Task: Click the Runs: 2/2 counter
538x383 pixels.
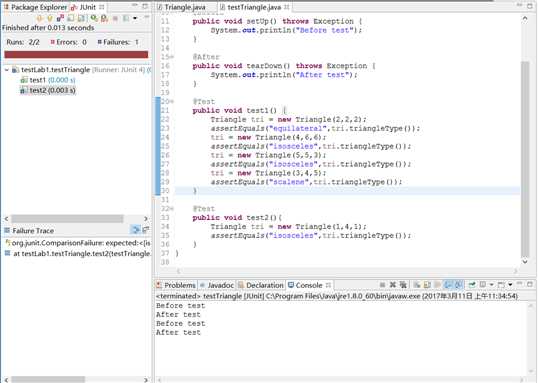Action: pos(23,42)
